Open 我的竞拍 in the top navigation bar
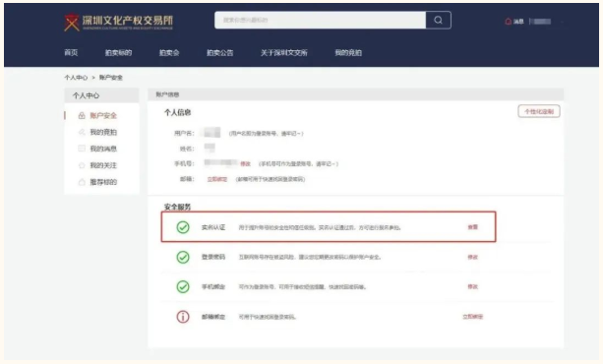Image resolution: width=603 pixels, height=364 pixels. point(348,53)
